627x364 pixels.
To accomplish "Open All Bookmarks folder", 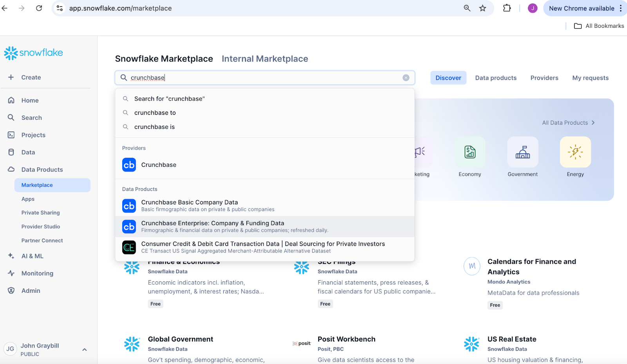I will [599, 26].
